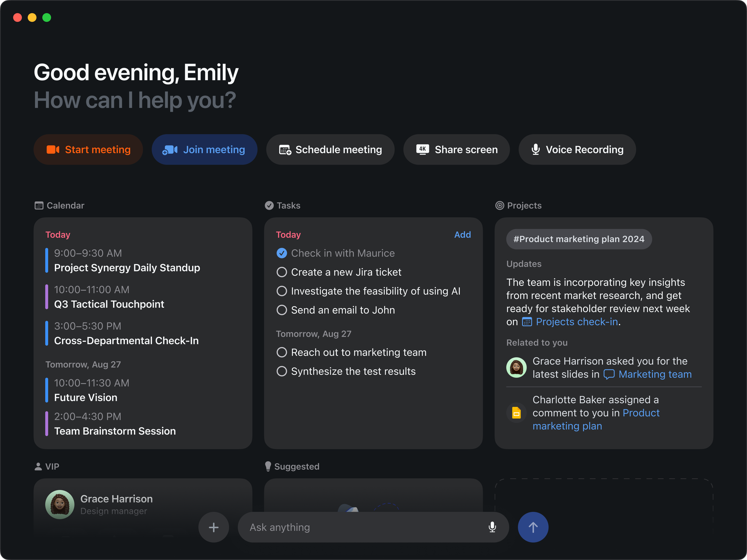Click Add to create a new task
This screenshot has height=560, width=747.
(462, 235)
